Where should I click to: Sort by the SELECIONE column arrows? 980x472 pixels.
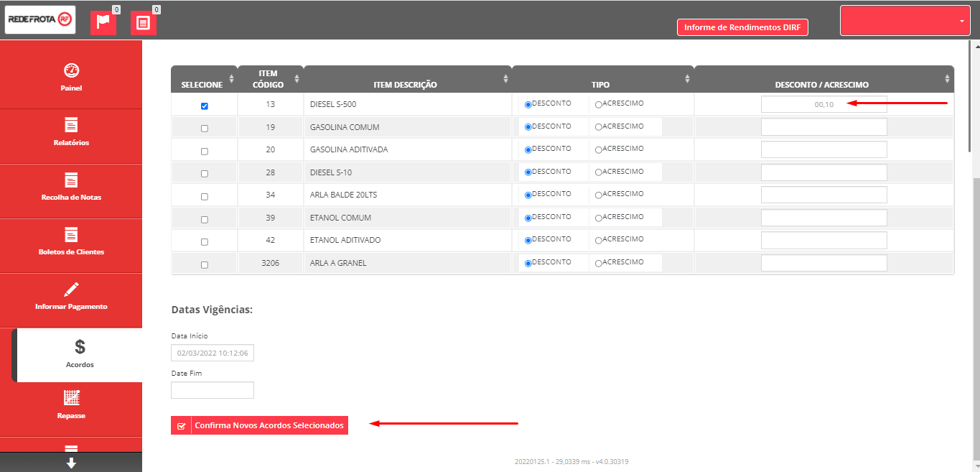click(231, 79)
